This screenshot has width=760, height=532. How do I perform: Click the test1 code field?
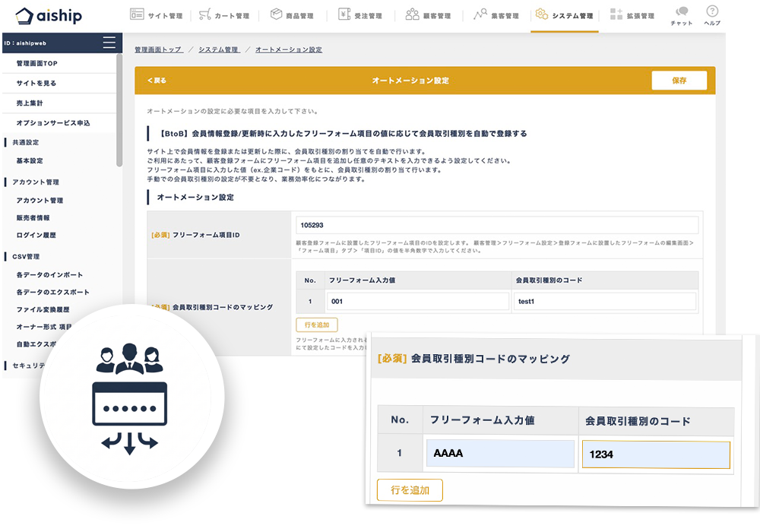point(605,302)
